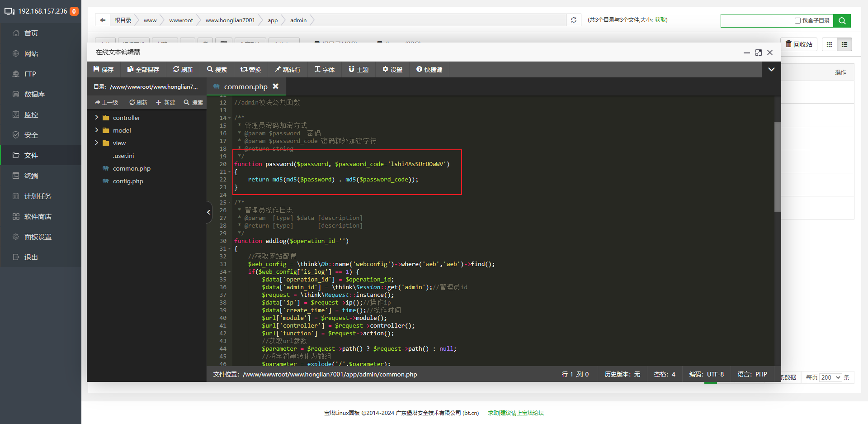This screenshot has width=868, height=424.
Task: Close the common.php tab
Action: click(x=275, y=86)
